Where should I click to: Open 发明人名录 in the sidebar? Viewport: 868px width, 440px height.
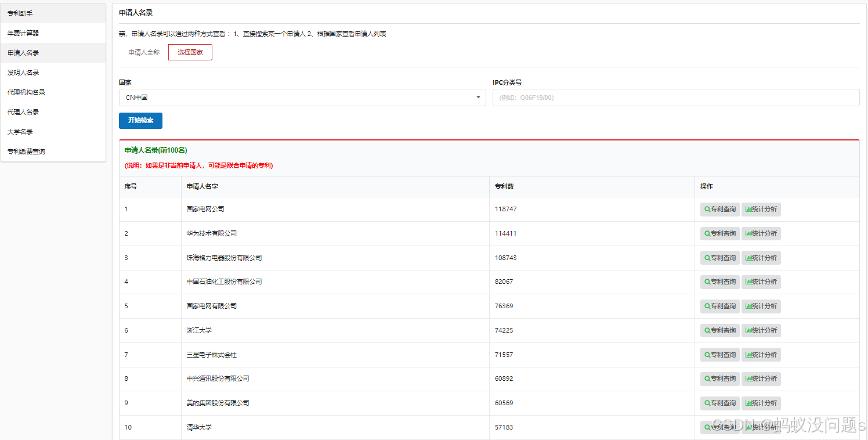53,73
